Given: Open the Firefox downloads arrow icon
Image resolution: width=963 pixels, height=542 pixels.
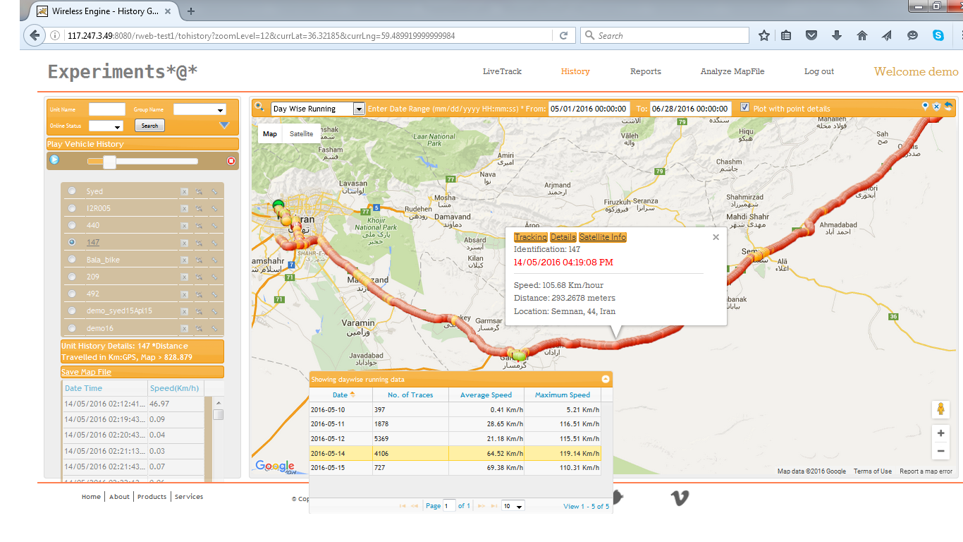Looking at the screenshot, I should click(x=836, y=36).
